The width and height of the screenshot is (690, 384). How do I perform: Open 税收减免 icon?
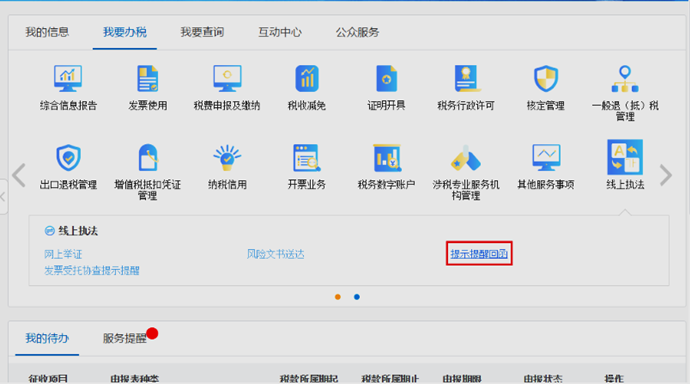(307, 78)
